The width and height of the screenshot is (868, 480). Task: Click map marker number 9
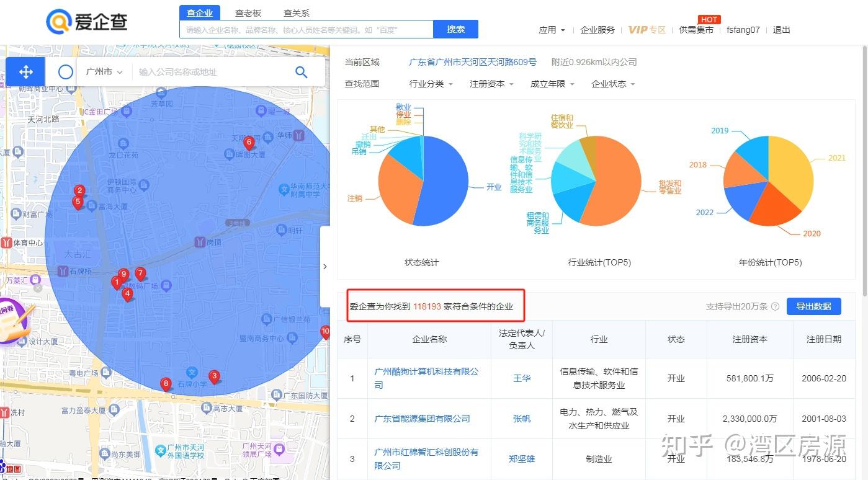tap(123, 275)
